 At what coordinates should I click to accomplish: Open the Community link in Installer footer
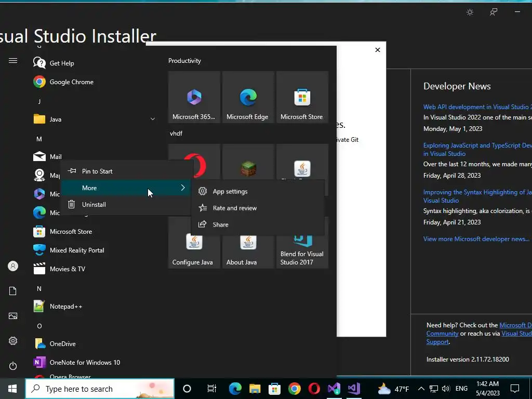click(442, 334)
